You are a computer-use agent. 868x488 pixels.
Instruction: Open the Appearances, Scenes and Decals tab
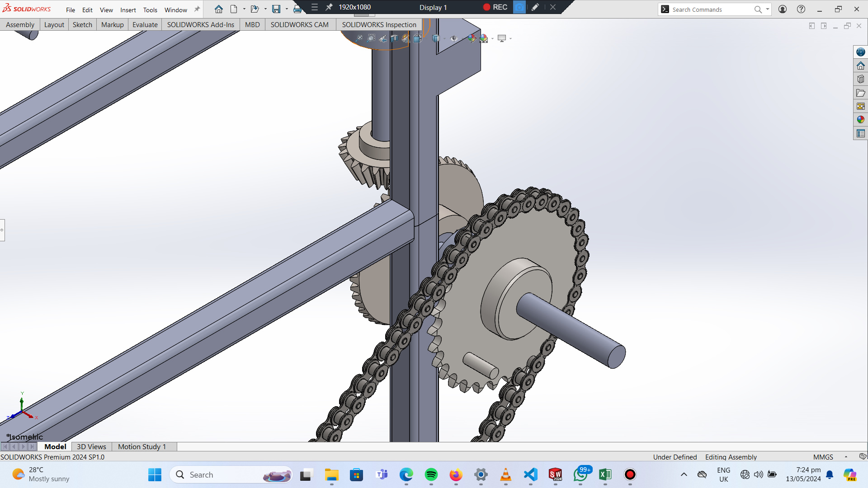coord(860,120)
